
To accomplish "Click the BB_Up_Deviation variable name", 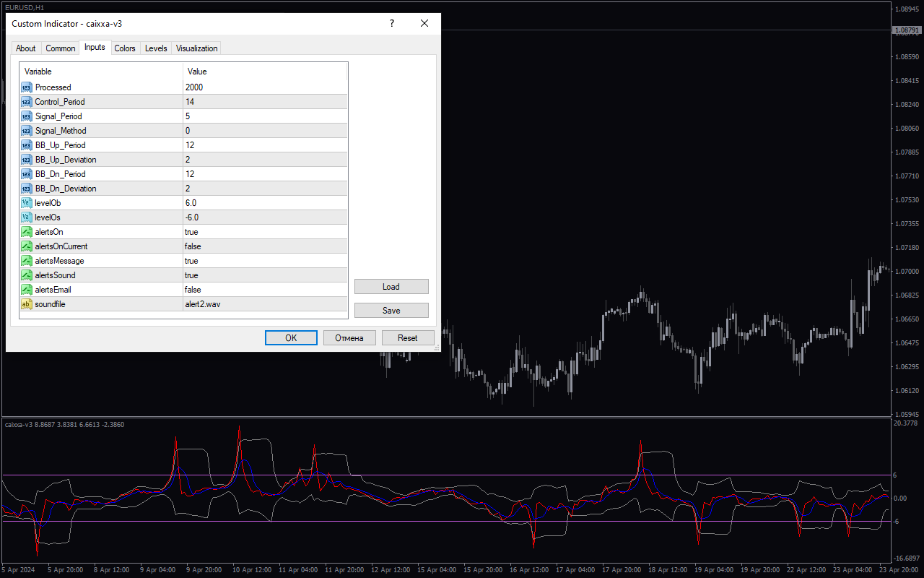I will [x=66, y=160].
